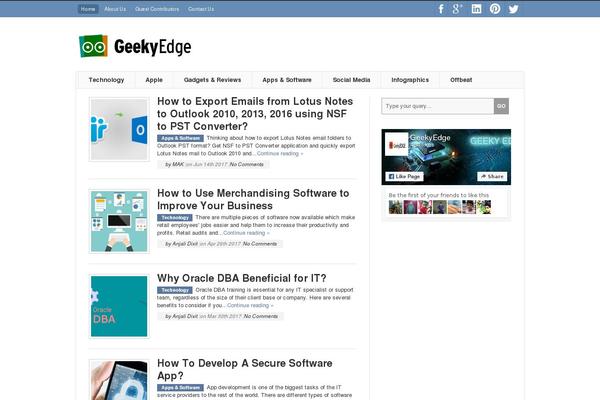600x400 pixels.
Task: Open the Lotus Notes article thumbnail
Action: coord(119,129)
